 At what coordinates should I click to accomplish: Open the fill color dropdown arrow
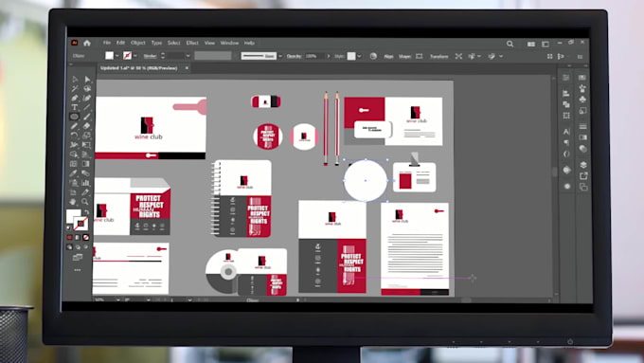(117, 56)
